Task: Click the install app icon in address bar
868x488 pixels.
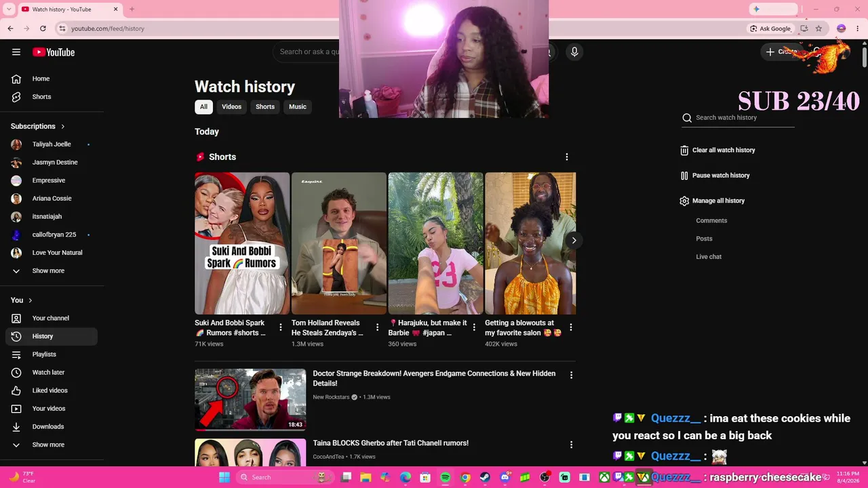Action: [804, 28]
